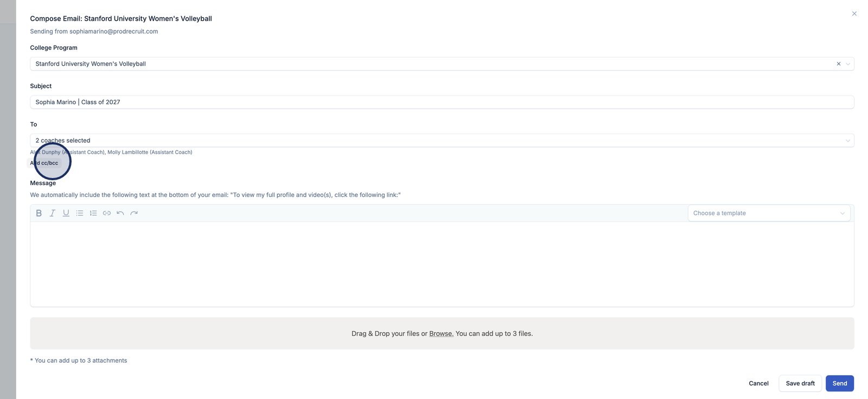868x399 pixels.
Task: Open the coaches recipient dropdown
Action: [442, 141]
